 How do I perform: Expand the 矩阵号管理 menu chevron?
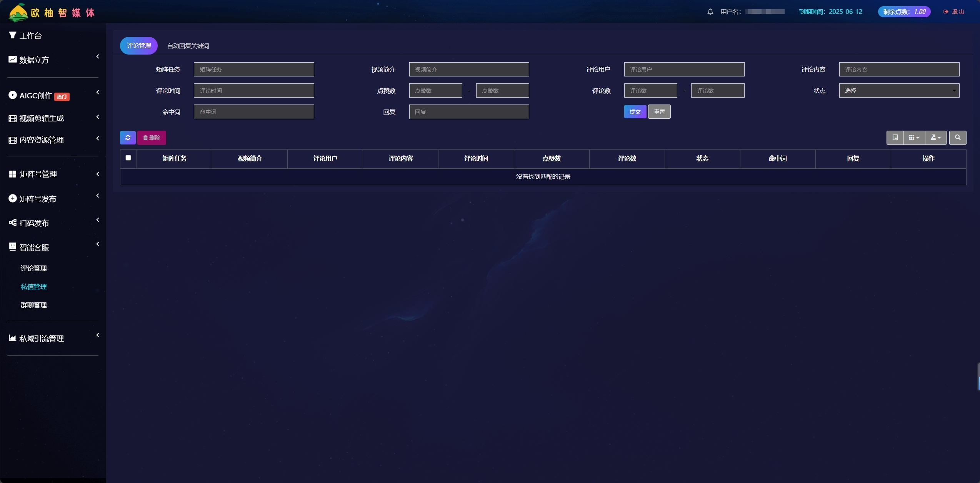point(98,174)
